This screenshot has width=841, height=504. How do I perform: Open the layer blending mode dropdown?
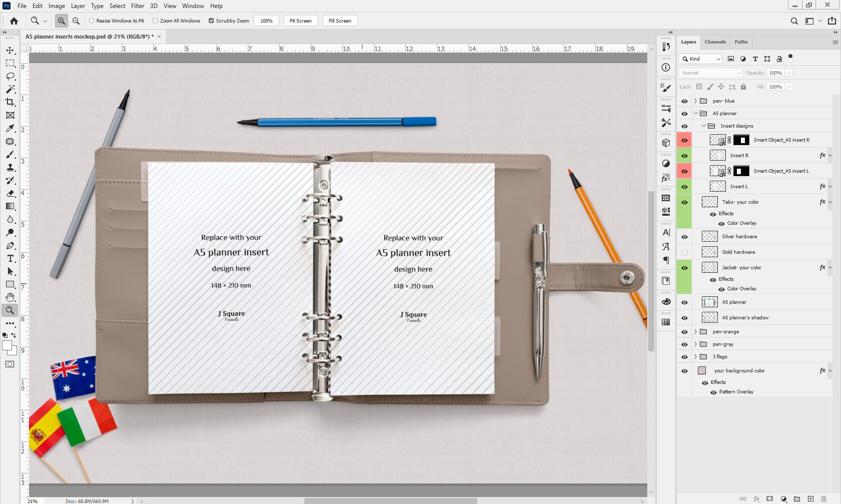click(710, 73)
